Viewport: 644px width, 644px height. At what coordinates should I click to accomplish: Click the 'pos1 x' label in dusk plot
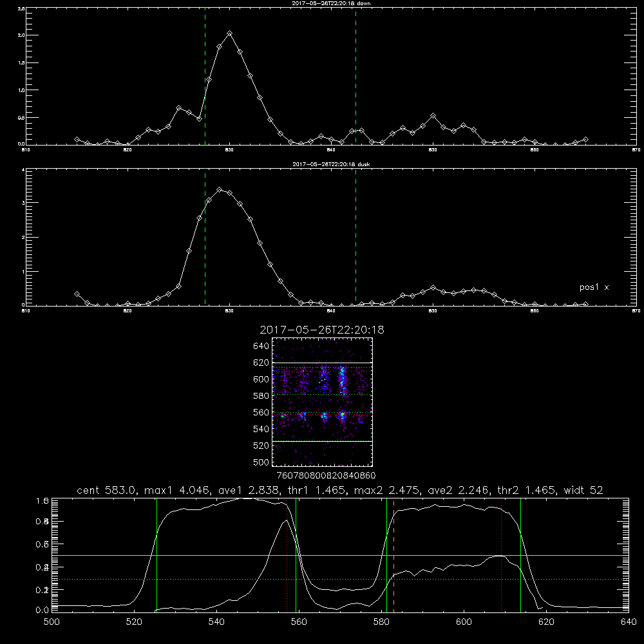point(594,287)
